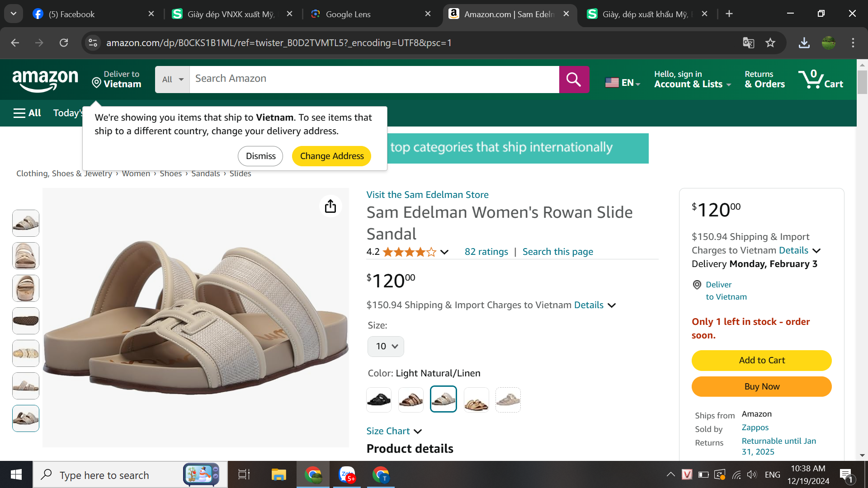868x488 pixels.
Task: Dismiss the Vietnam shipping notice
Action: point(260,156)
